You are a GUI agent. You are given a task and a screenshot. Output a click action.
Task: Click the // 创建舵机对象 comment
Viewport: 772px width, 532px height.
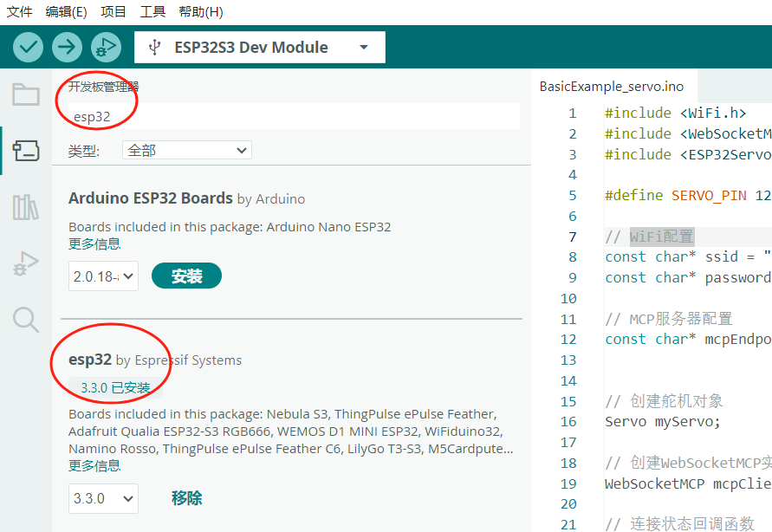point(664,401)
